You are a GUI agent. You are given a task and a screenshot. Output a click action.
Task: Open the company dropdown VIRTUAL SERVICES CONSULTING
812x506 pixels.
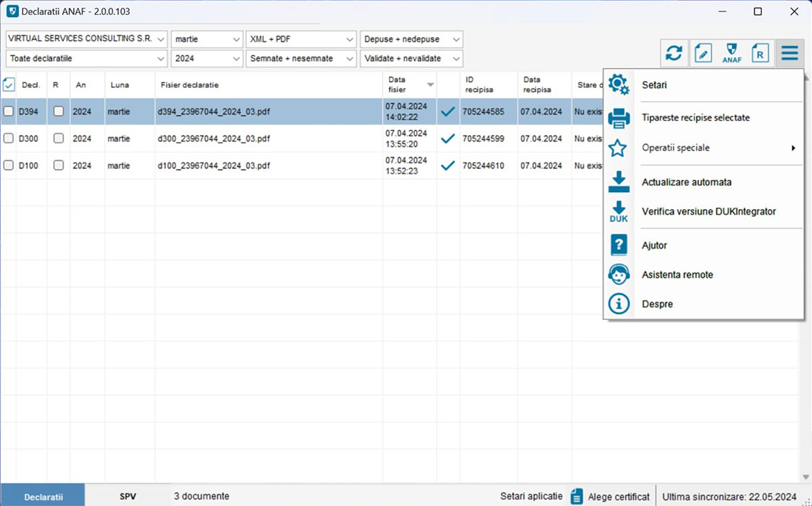coord(87,39)
